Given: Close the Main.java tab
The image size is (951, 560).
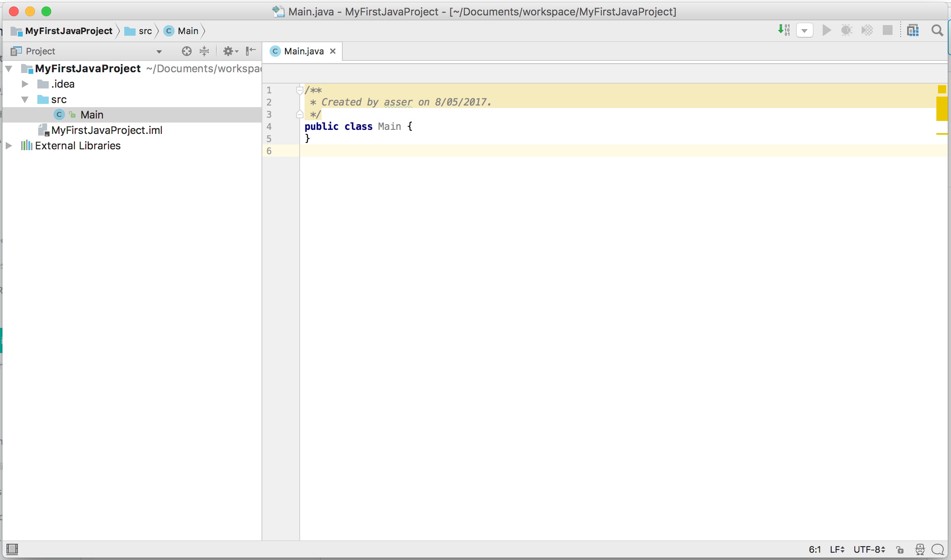Looking at the screenshot, I should click(x=333, y=51).
